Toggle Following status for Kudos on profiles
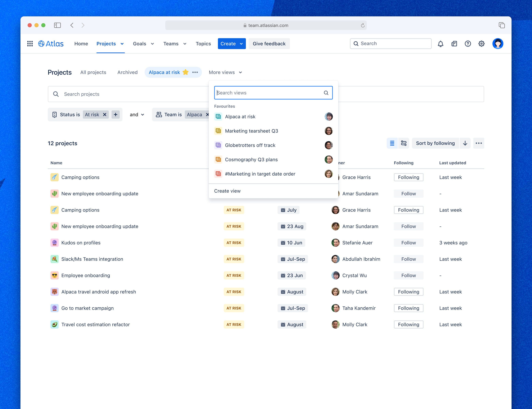 [x=408, y=243]
